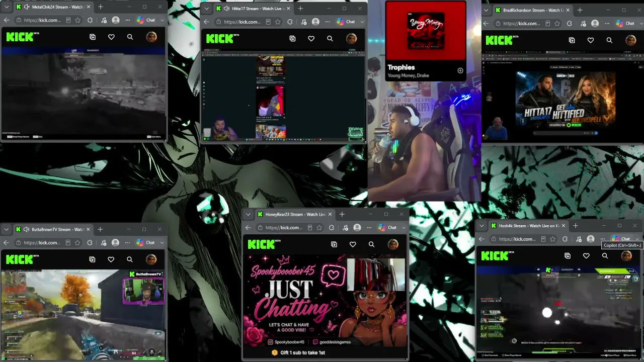Go back in the ButtaBrownTV browser window
Screen dimensions: 644x362
pos(6,243)
